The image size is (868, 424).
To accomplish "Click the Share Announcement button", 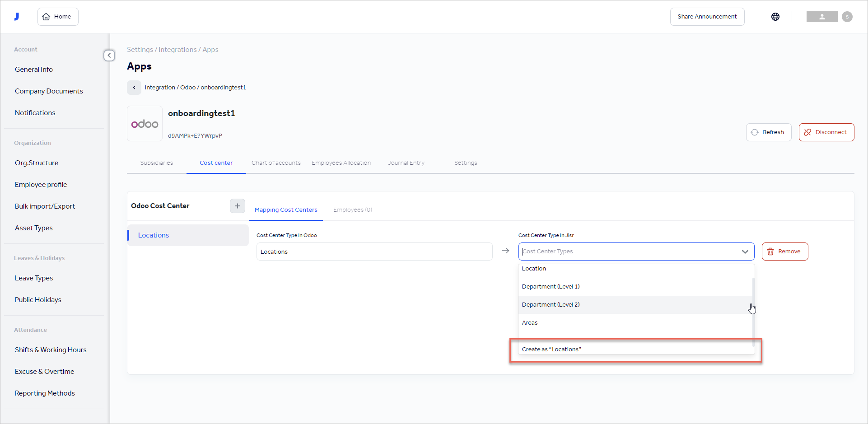I will point(707,16).
